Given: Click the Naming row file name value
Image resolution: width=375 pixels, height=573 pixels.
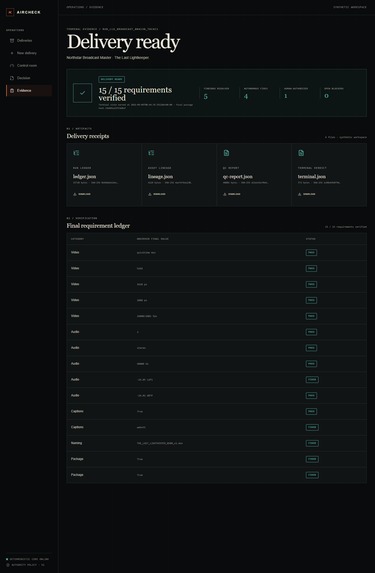Looking at the screenshot, I should pyautogui.click(x=160, y=443).
